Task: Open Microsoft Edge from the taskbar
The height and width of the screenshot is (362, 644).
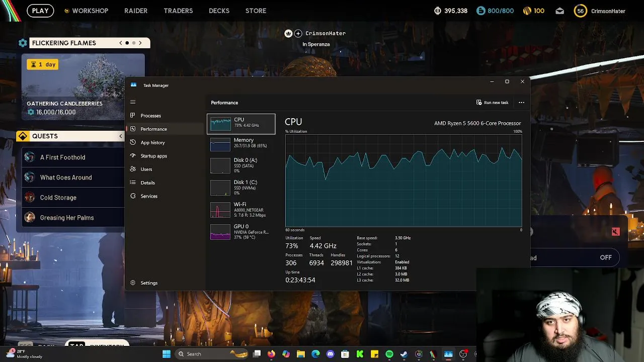Action: [x=315, y=354]
